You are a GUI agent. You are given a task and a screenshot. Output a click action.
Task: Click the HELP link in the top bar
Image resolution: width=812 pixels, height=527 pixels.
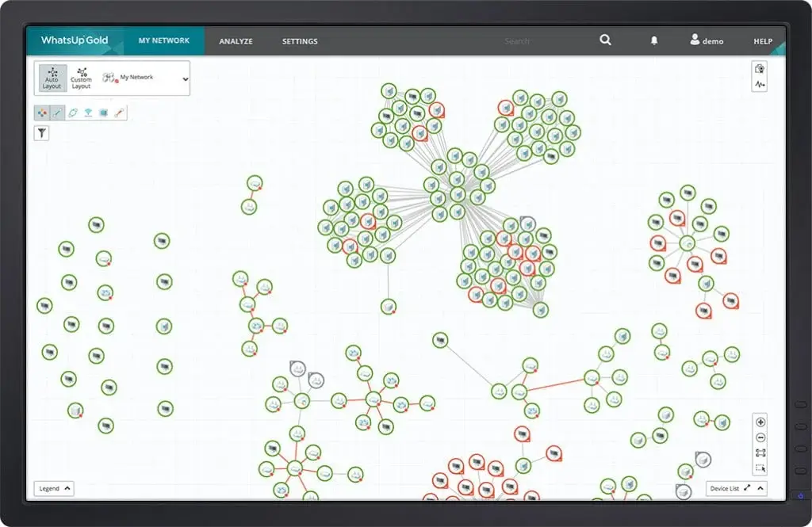coord(762,40)
